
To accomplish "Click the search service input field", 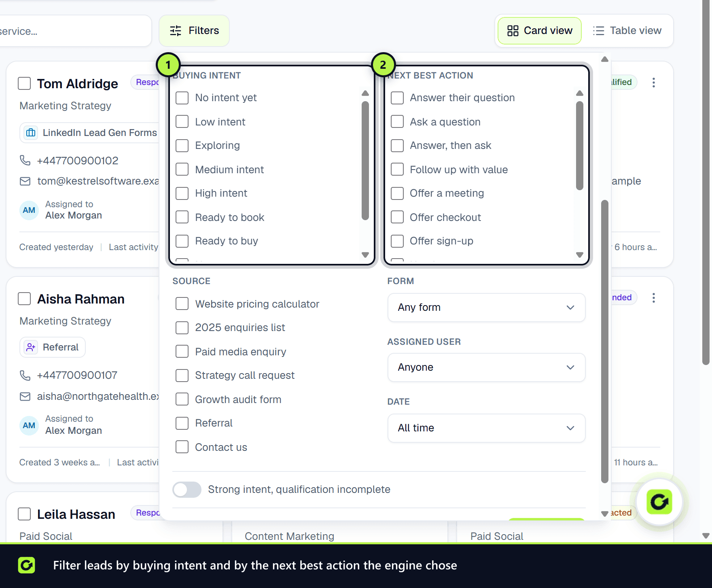I will [75, 31].
